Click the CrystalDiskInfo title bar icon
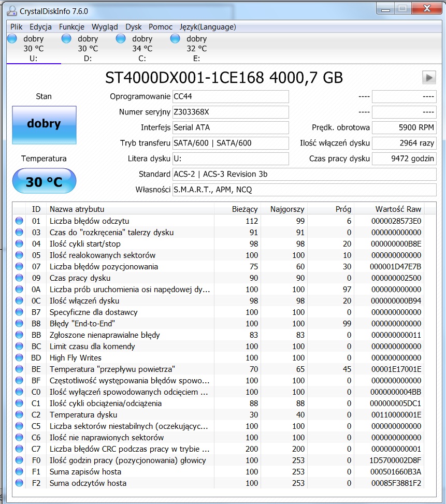Image resolution: width=446 pixels, height=504 pixels. pos(12,11)
